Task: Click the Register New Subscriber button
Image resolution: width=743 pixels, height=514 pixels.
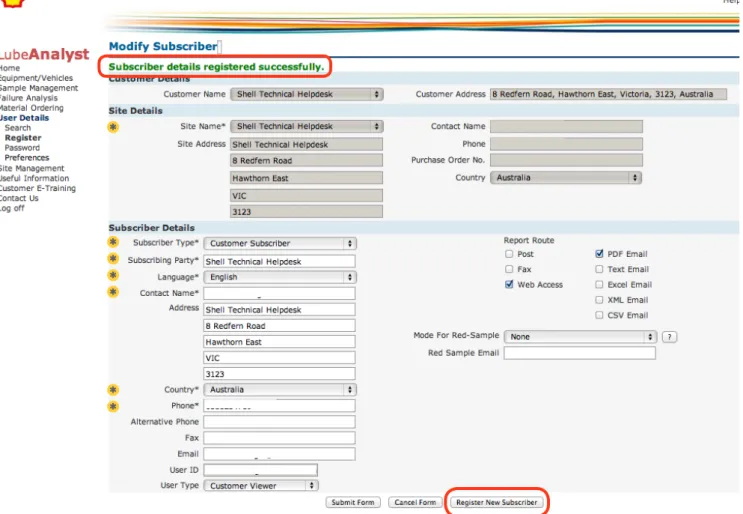Action: 497,502
